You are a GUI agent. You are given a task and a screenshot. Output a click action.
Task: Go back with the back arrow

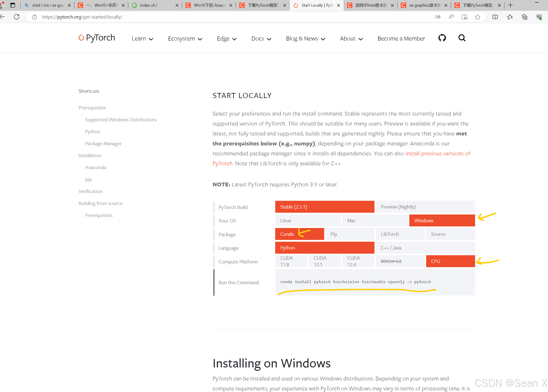coord(2,17)
